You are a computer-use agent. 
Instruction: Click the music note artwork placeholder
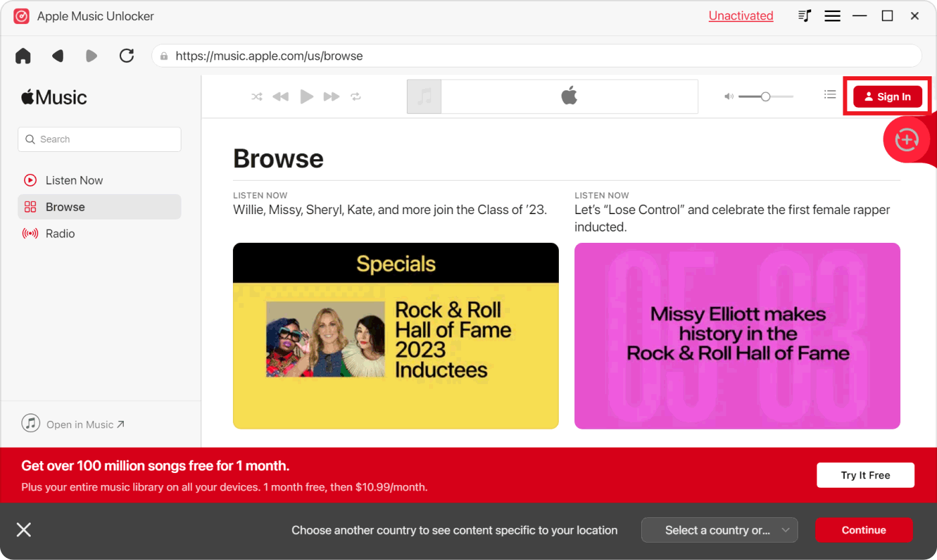click(x=424, y=96)
